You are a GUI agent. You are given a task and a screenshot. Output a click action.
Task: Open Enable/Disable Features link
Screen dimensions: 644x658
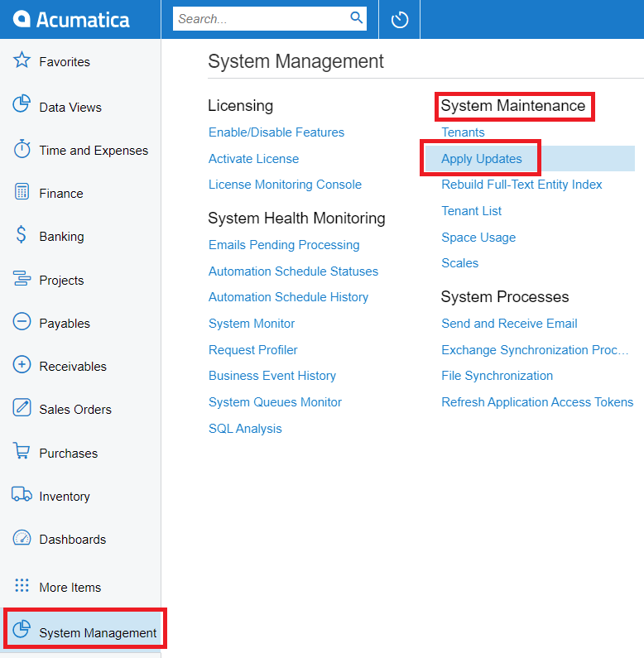[276, 132]
